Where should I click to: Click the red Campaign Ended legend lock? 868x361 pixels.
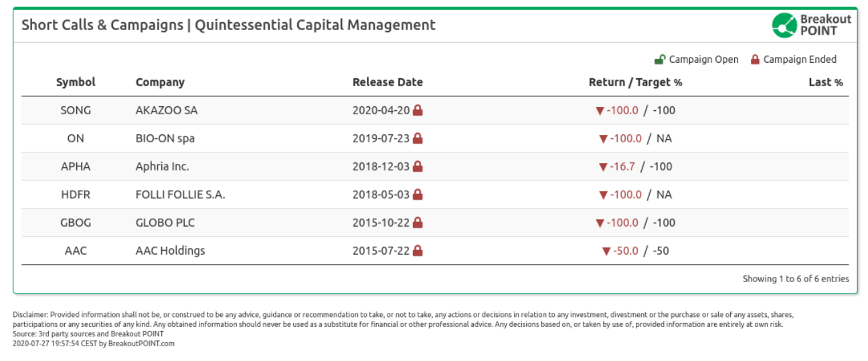[755, 59]
